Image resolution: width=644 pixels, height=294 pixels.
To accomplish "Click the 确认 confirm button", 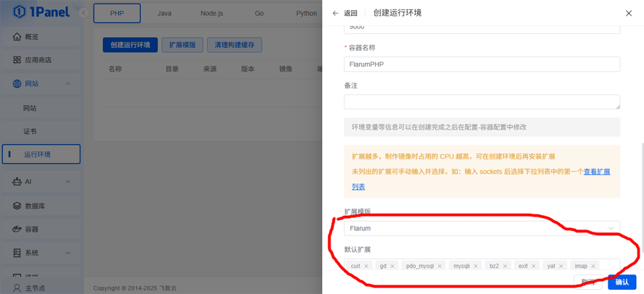I will 622,282.
